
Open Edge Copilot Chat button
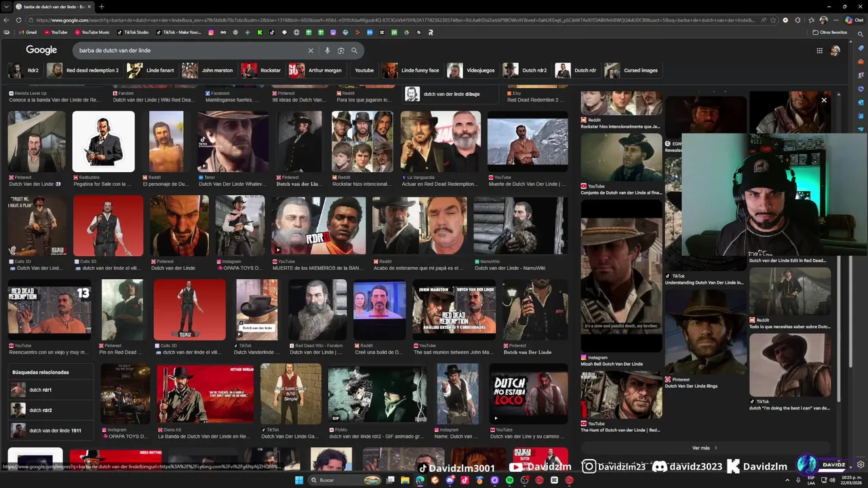click(853, 20)
